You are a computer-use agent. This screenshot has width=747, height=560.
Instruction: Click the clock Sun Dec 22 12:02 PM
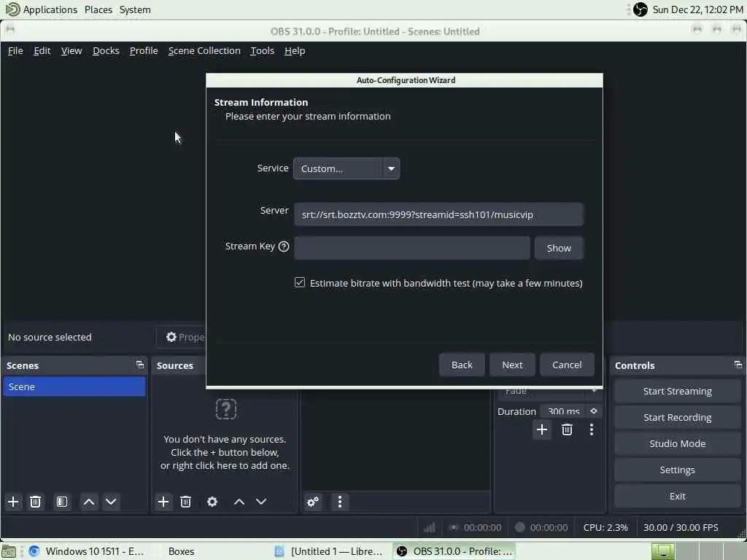click(697, 9)
